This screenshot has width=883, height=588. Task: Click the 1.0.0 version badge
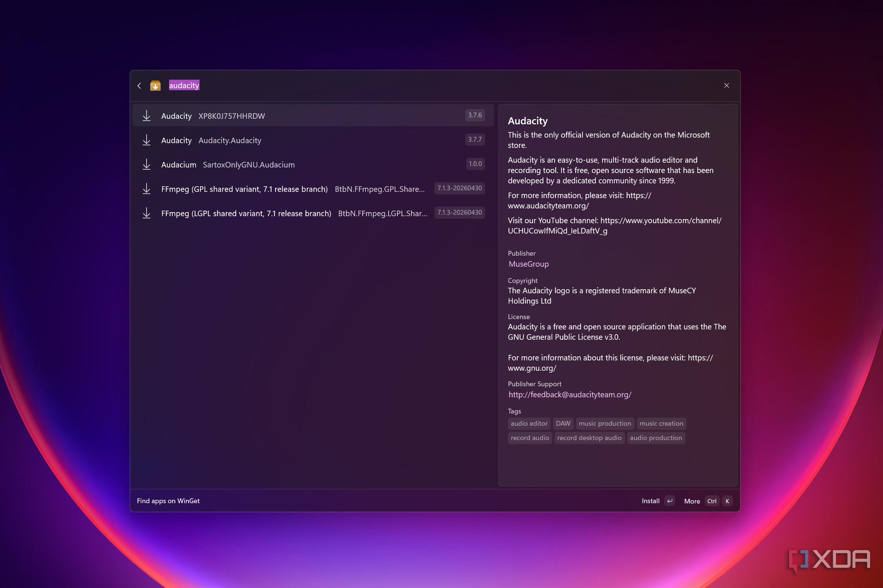(x=475, y=164)
